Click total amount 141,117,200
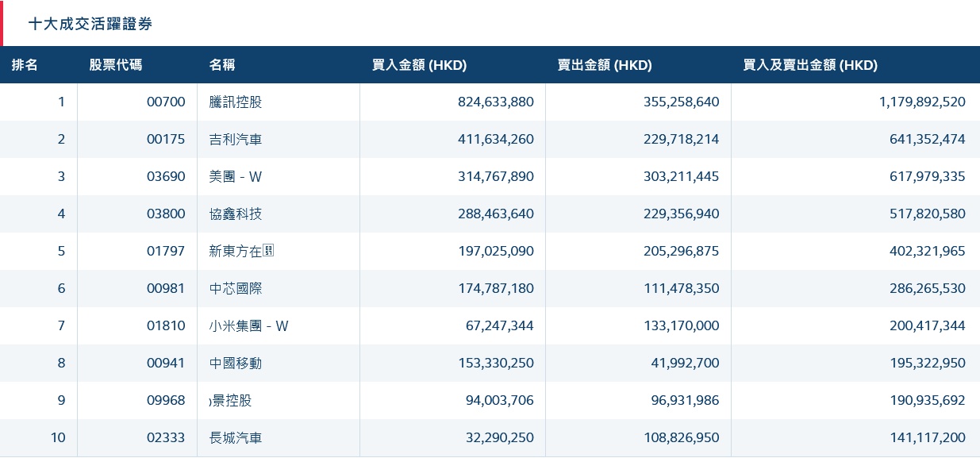Image resolution: width=980 pixels, height=458 pixels. 928,437
